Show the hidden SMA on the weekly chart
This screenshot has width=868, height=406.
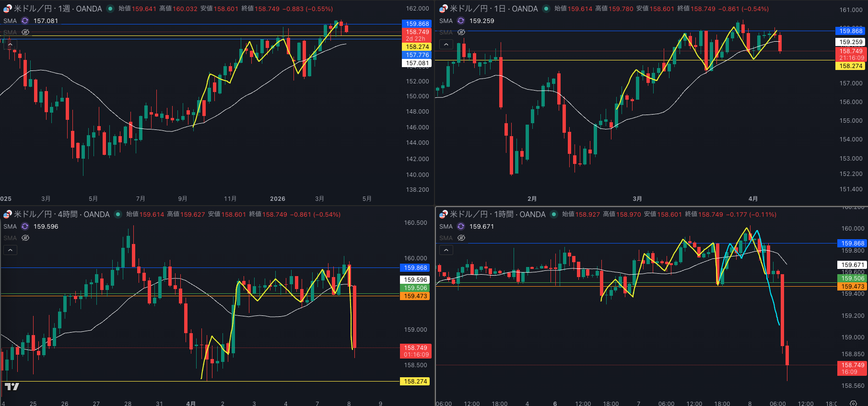point(25,32)
